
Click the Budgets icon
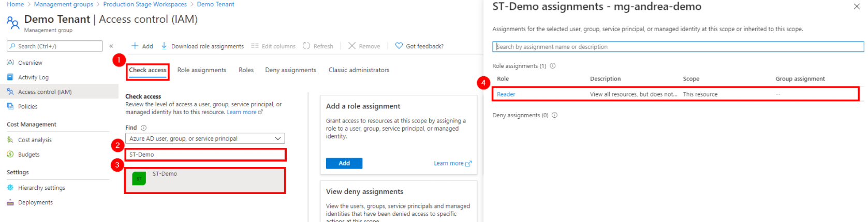(x=10, y=154)
